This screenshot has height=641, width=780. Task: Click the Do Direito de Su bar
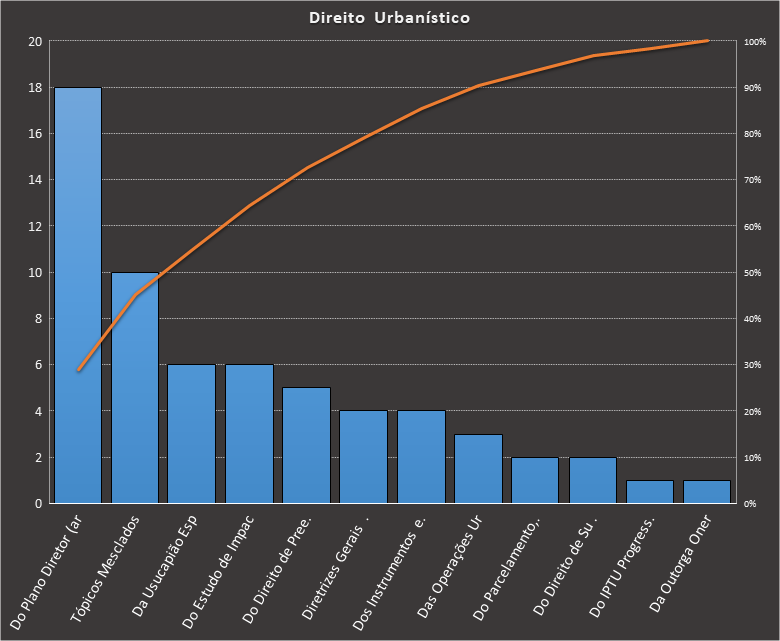click(593, 480)
